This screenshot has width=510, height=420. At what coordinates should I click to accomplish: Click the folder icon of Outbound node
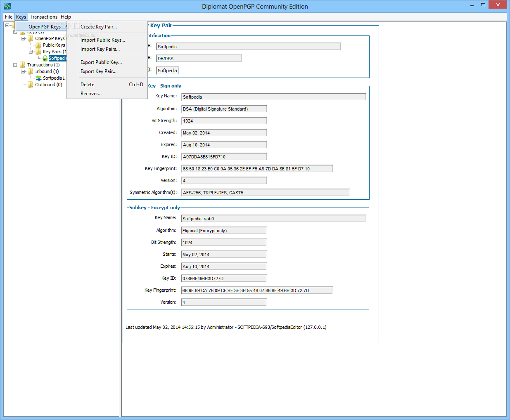[31, 85]
